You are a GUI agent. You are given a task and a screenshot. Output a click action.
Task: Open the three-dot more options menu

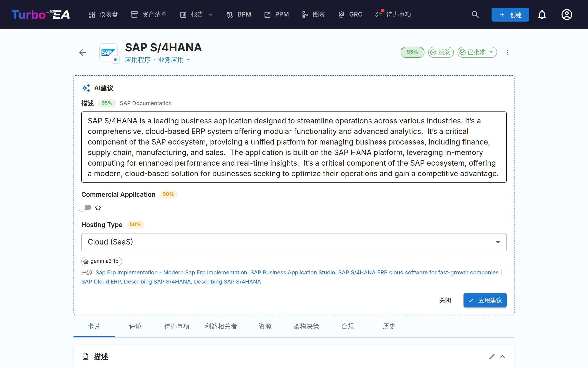(507, 53)
